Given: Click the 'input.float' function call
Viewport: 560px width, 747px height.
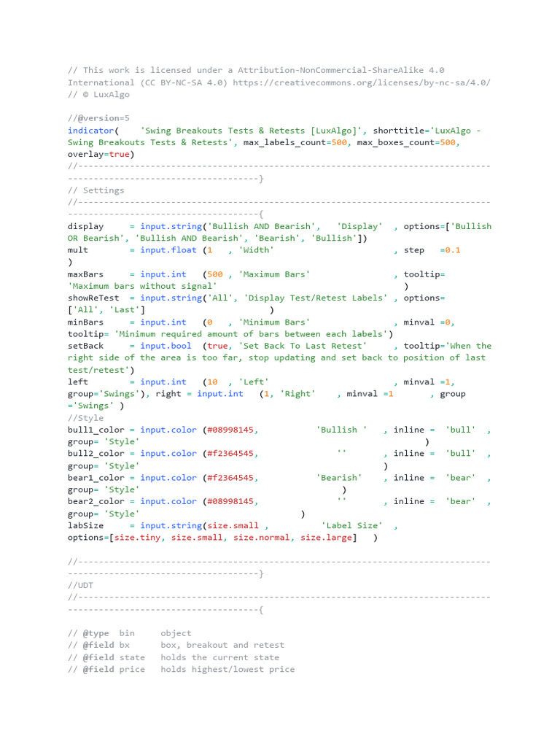Looking at the screenshot, I should pos(168,250).
